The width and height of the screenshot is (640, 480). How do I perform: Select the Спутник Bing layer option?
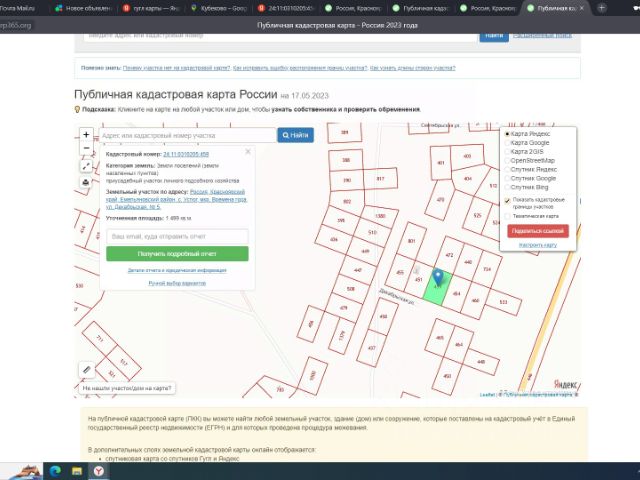click(507, 187)
